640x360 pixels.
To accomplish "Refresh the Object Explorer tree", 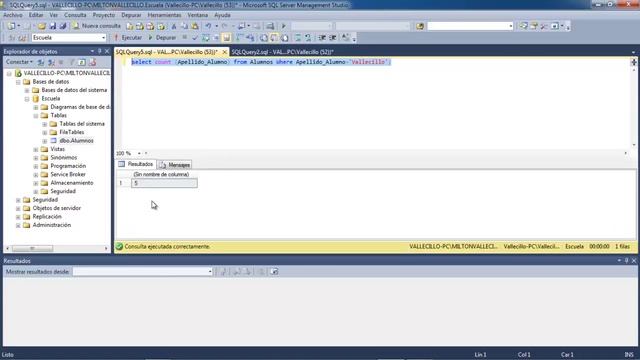I will click(x=82, y=62).
